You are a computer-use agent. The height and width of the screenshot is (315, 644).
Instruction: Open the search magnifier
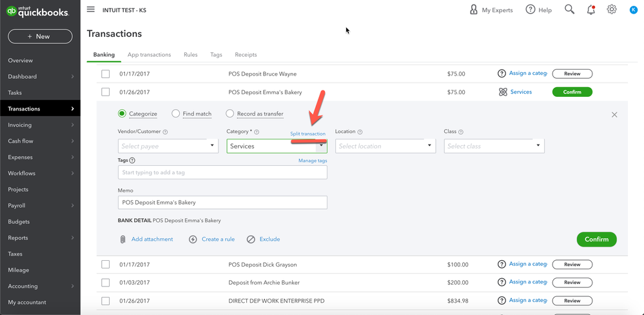point(569,10)
